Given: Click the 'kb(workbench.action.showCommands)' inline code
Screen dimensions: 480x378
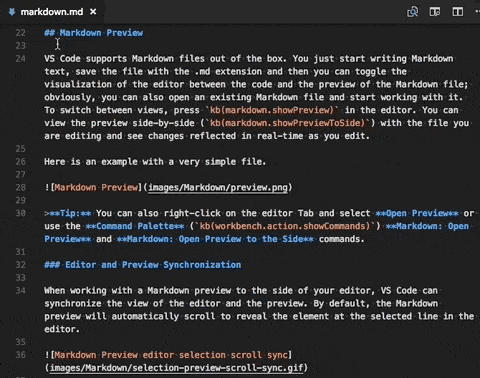Looking at the screenshot, I should click(285, 226).
